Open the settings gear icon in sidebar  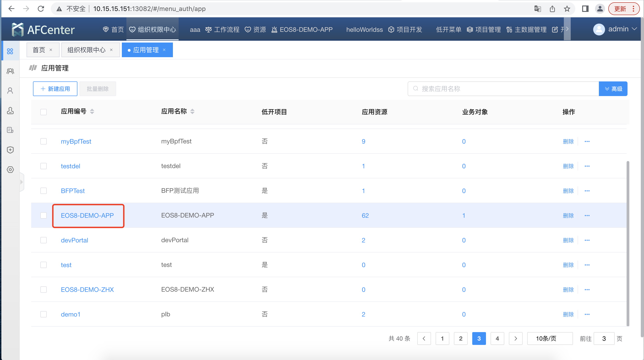(x=10, y=169)
